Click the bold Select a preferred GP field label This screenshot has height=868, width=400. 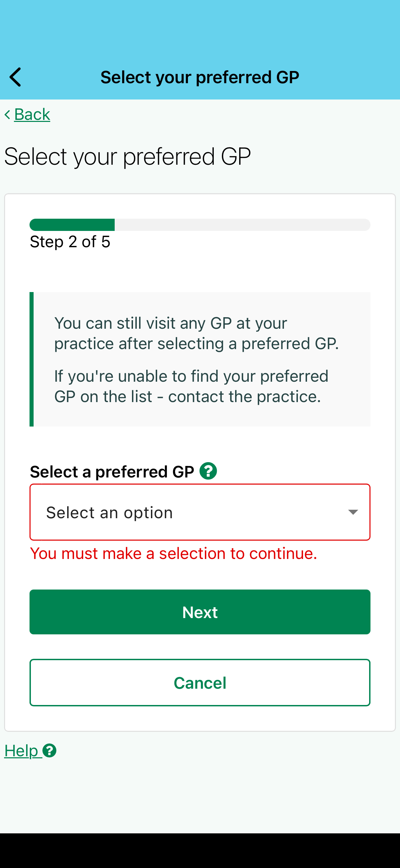point(112,472)
